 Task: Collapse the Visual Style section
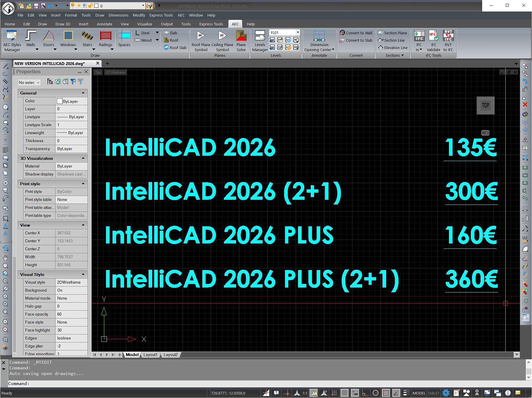click(x=83, y=274)
